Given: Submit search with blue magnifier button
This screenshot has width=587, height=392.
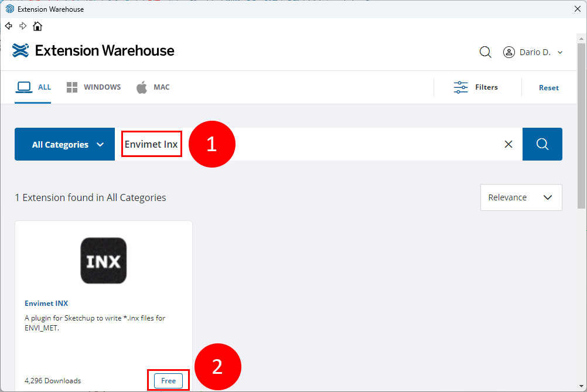Looking at the screenshot, I should coord(542,144).
